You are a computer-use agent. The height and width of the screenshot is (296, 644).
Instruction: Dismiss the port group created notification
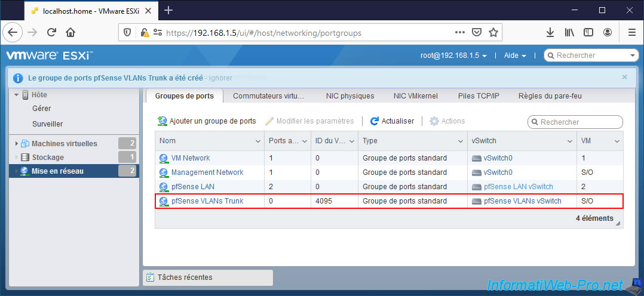pos(625,77)
